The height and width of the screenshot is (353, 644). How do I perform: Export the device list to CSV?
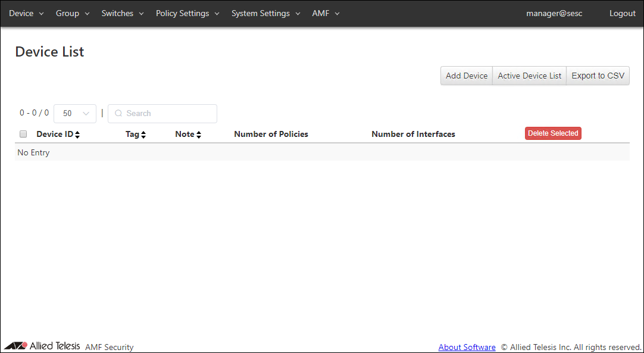coord(598,76)
